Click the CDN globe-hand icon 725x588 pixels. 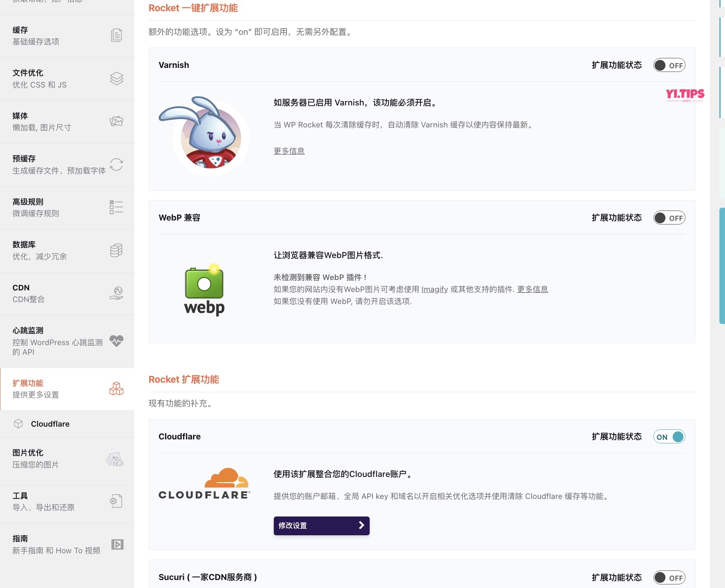[116, 293]
